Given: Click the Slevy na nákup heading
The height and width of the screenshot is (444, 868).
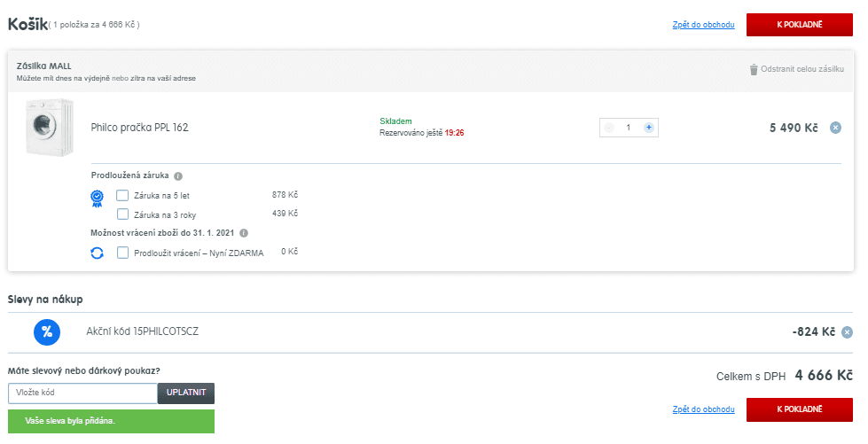Looking at the screenshot, I should tap(45, 300).
